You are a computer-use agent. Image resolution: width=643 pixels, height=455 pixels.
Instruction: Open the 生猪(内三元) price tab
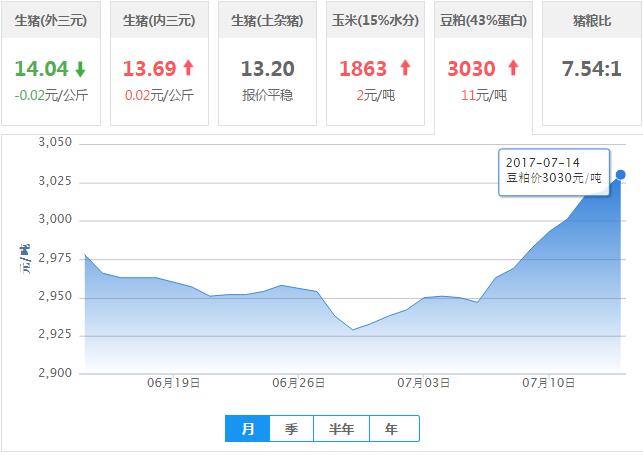point(159,63)
